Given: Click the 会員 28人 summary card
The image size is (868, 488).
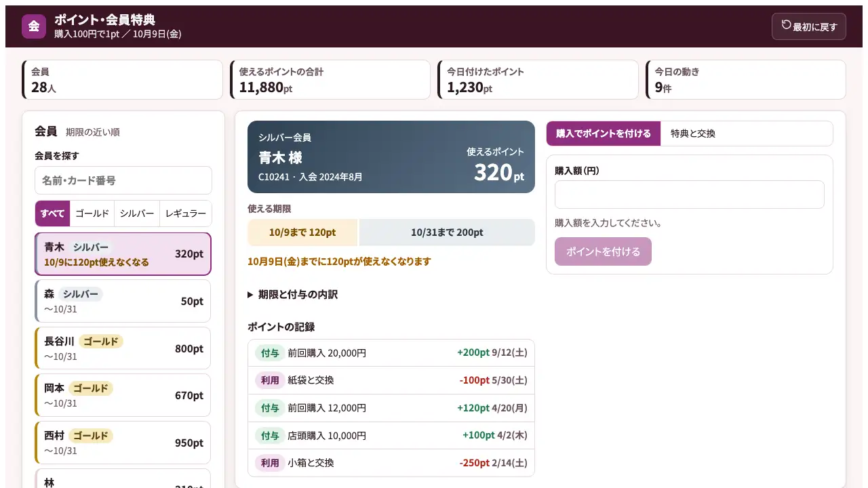Looking at the screenshot, I should click(122, 79).
